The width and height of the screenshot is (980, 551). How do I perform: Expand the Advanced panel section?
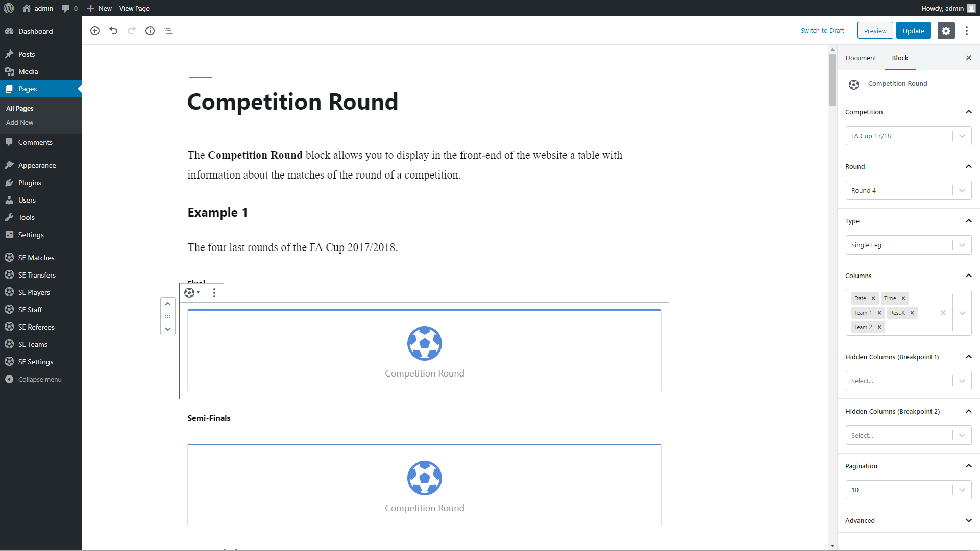968,520
